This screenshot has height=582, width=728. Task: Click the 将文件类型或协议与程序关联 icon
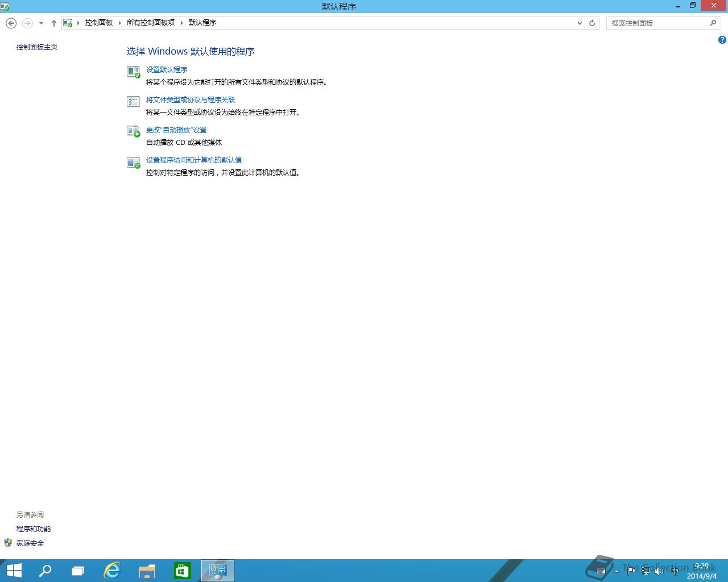[133, 102]
